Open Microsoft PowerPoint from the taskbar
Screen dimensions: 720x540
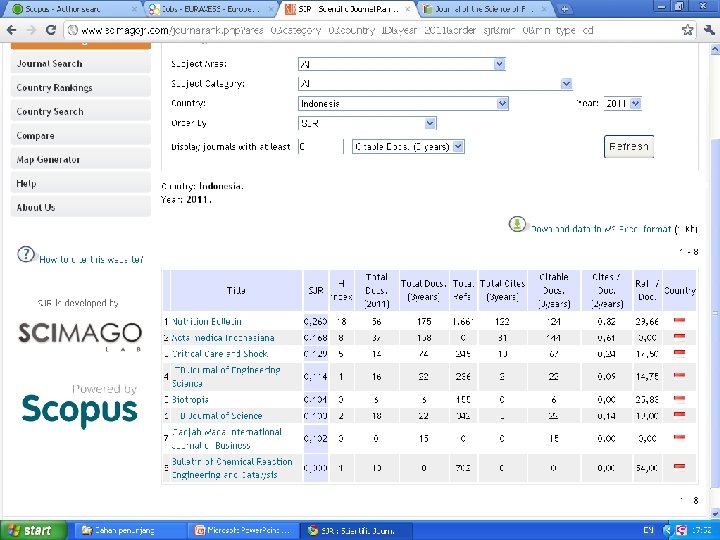pos(244,530)
